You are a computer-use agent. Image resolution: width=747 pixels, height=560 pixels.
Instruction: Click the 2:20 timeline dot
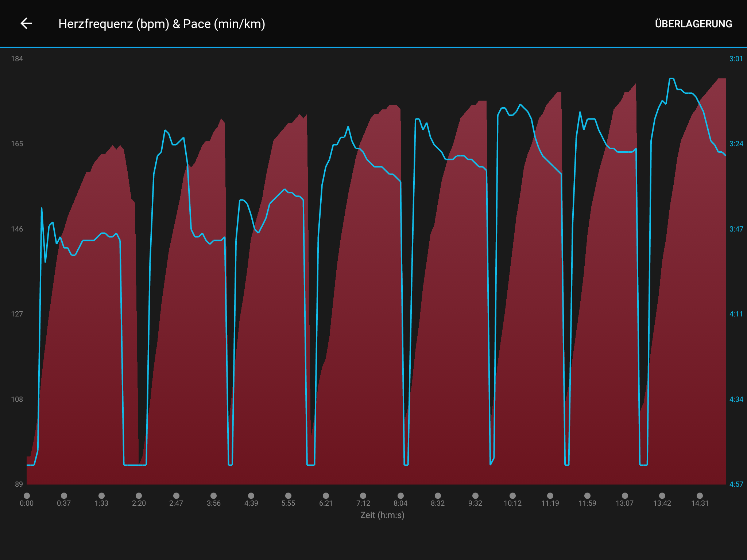pos(139,495)
